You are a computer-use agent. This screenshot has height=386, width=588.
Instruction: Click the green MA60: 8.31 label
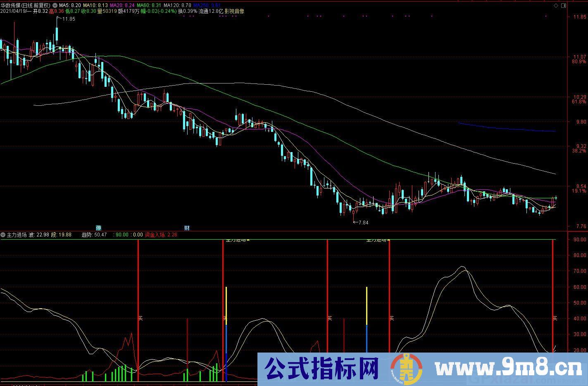tap(149, 5)
